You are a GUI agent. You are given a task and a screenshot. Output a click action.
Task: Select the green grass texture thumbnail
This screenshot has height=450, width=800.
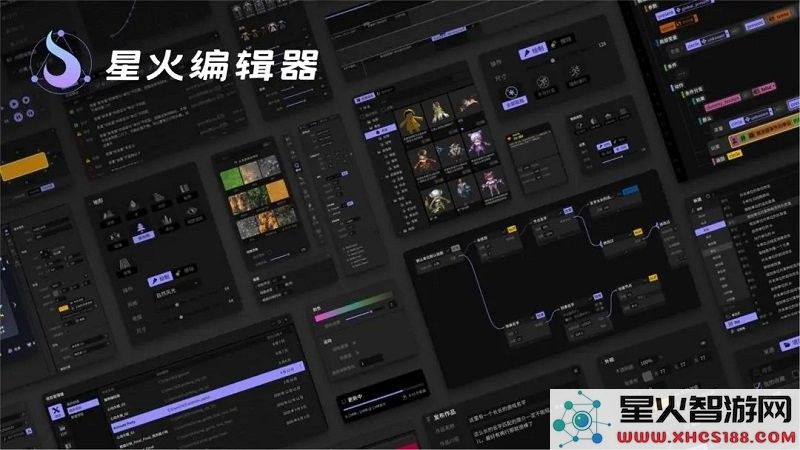coord(231,179)
